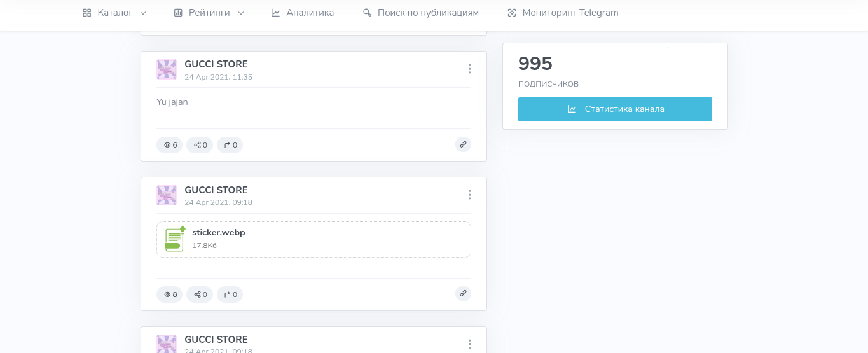The width and height of the screenshot is (868, 353).
Task: Expand the Каталог dropdown chevron
Action: (142, 13)
